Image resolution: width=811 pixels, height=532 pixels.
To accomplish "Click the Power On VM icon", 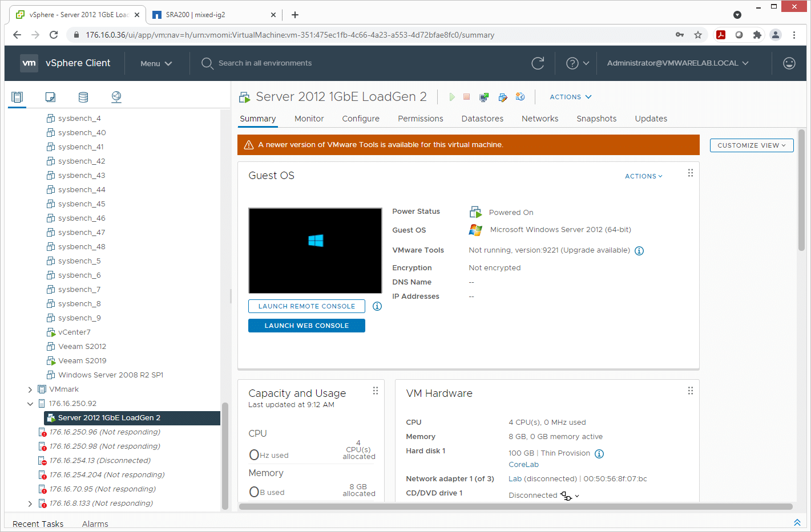I will pos(451,97).
